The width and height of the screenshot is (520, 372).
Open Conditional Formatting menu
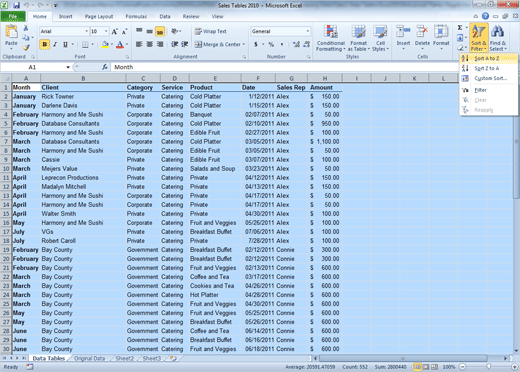point(330,38)
